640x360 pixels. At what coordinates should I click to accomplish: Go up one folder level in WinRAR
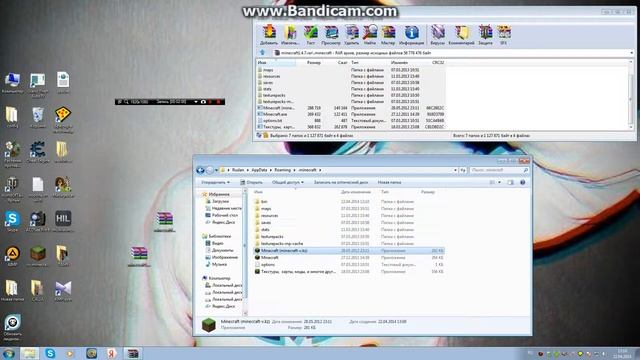[x=262, y=53]
